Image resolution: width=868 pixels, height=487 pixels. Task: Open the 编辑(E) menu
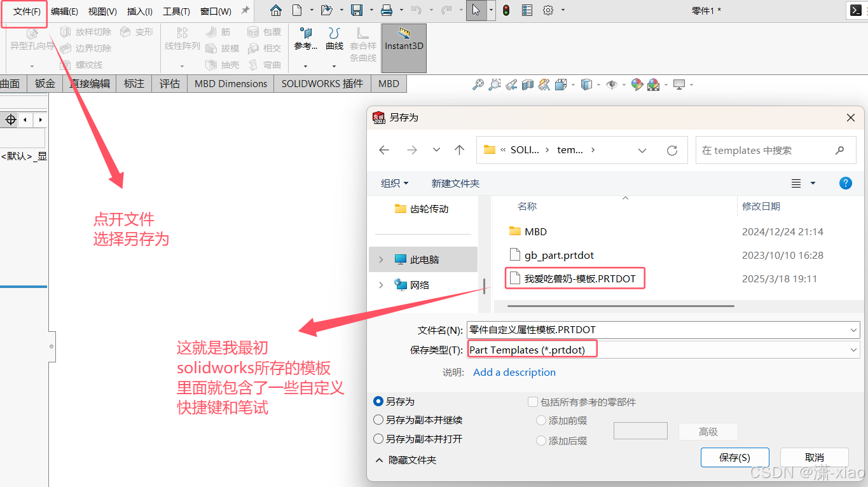coord(64,11)
